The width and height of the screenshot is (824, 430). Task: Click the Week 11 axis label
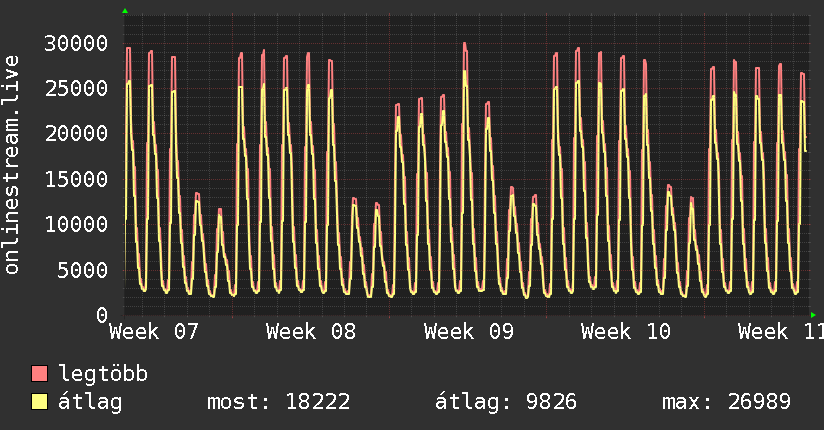point(781,332)
